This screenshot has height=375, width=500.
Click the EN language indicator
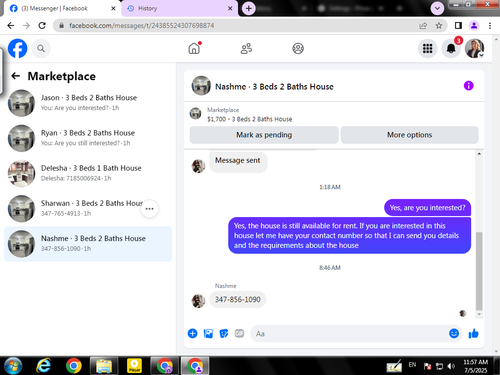tap(412, 365)
